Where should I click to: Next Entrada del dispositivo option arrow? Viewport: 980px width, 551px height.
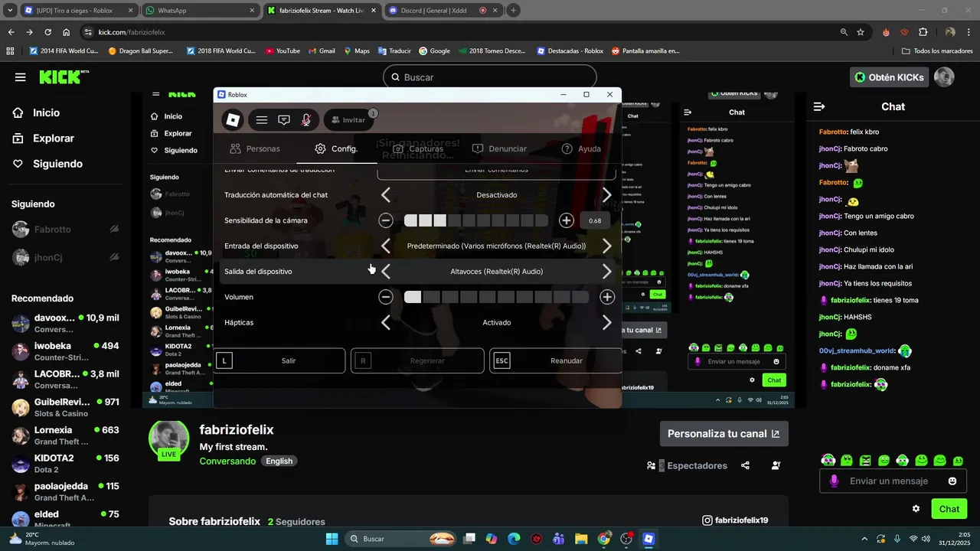coord(607,246)
